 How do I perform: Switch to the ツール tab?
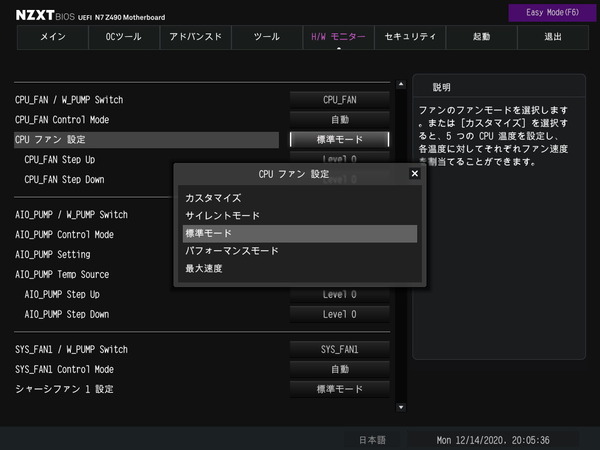pos(267,37)
